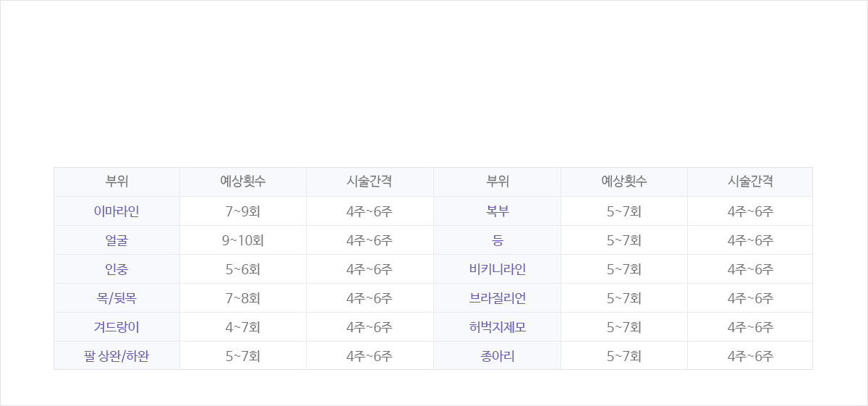
Task: Select the 허벅지제모 link
Action: click(x=498, y=327)
